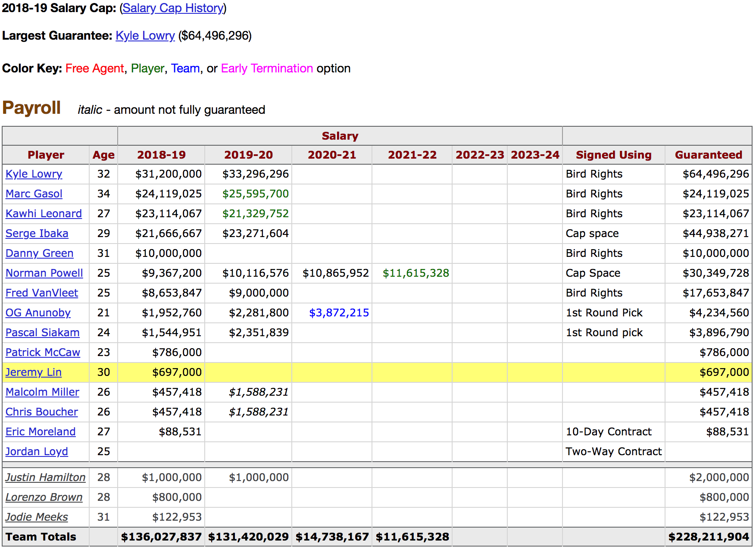Open Norman Powell's player page
The image size is (756, 550).
click(x=44, y=273)
